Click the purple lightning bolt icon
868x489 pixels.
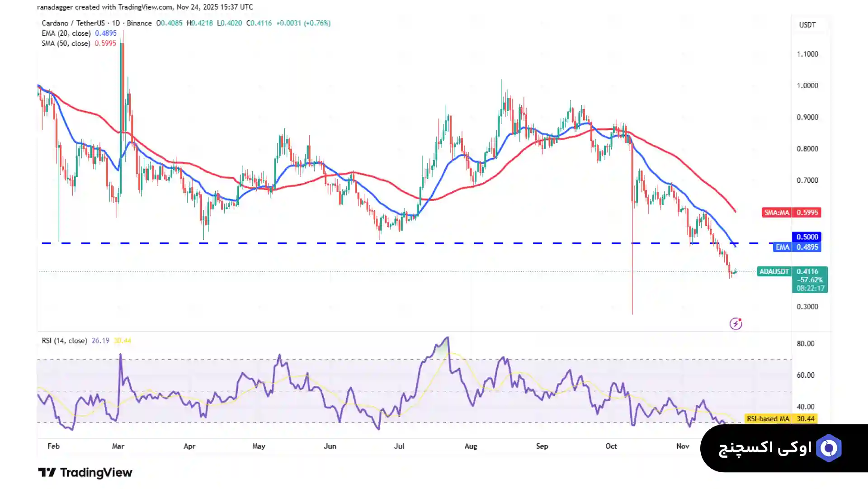[736, 323]
